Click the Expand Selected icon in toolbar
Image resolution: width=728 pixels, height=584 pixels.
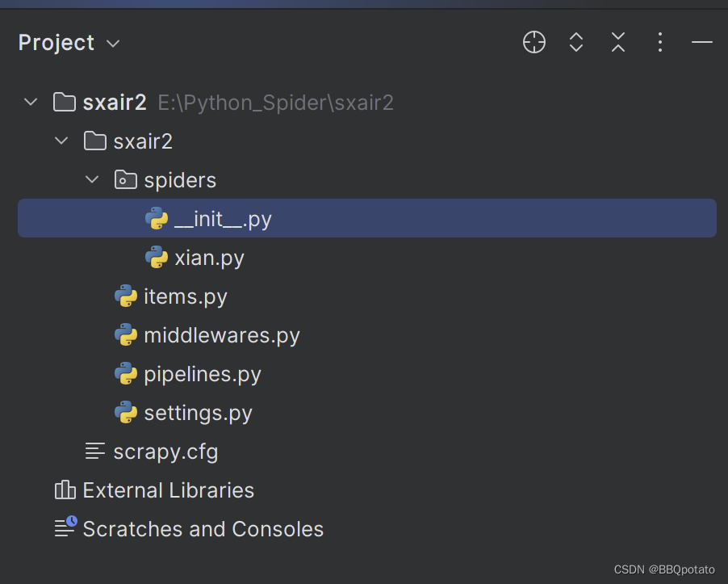pyautogui.click(x=576, y=43)
